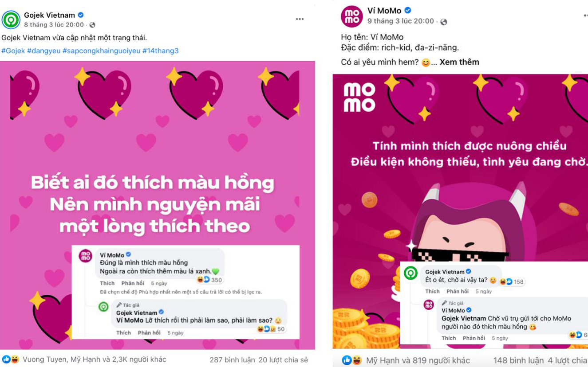Open three-dot options menu on Gojek post
The width and height of the screenshot is (588, 367).
[300, 19]
